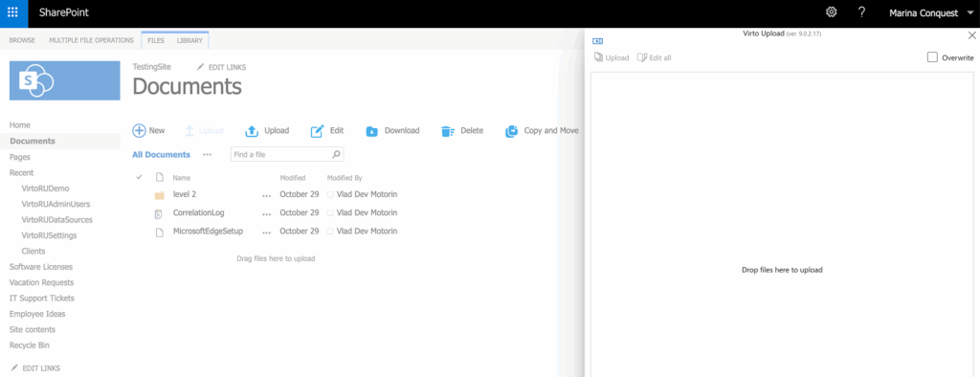Click the bottom EDIT LINKS in sidebar
The image size is (980, 377).
point(35,368)
